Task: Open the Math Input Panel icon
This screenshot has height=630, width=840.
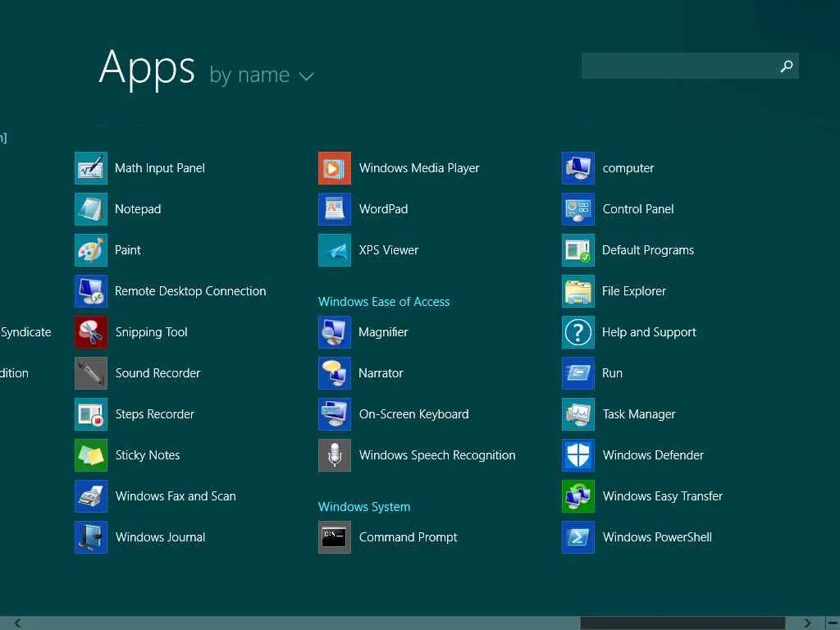Action: tap(90, 168)
